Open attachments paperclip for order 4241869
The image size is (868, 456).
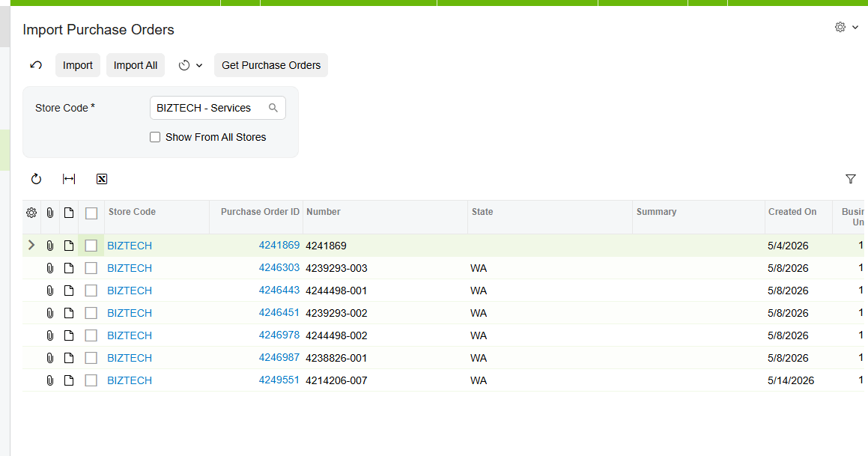[50, 246]
